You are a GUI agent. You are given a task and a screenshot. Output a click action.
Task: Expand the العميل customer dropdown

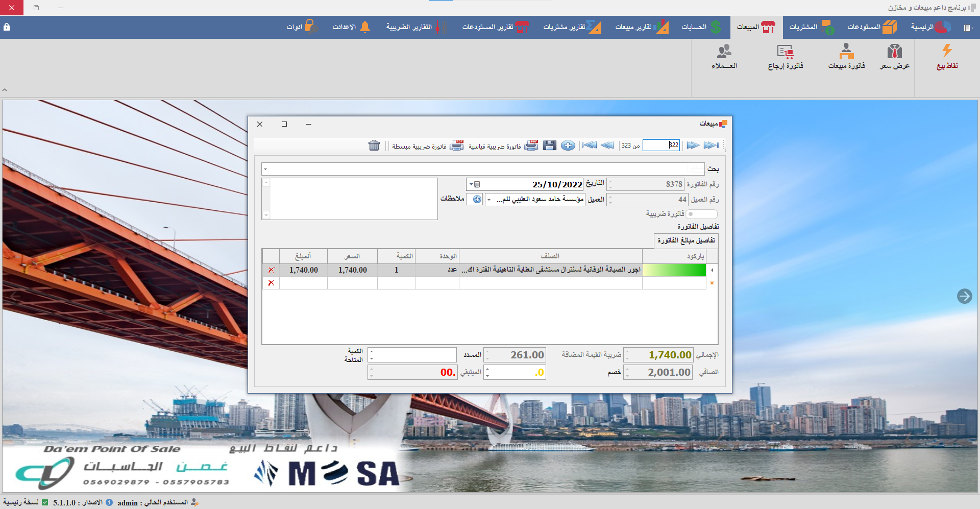click(489, 200)
